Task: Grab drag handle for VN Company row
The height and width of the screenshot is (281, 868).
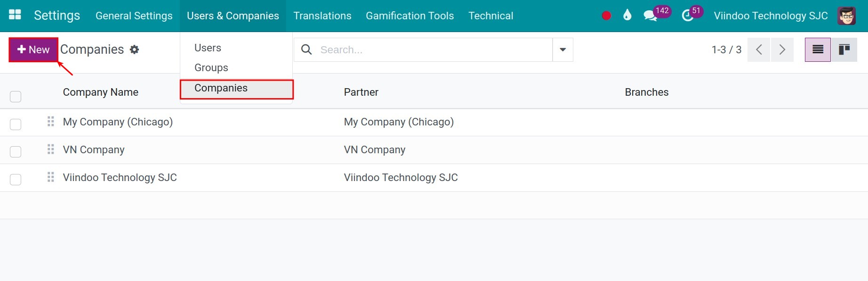Action: click(51, 149)
